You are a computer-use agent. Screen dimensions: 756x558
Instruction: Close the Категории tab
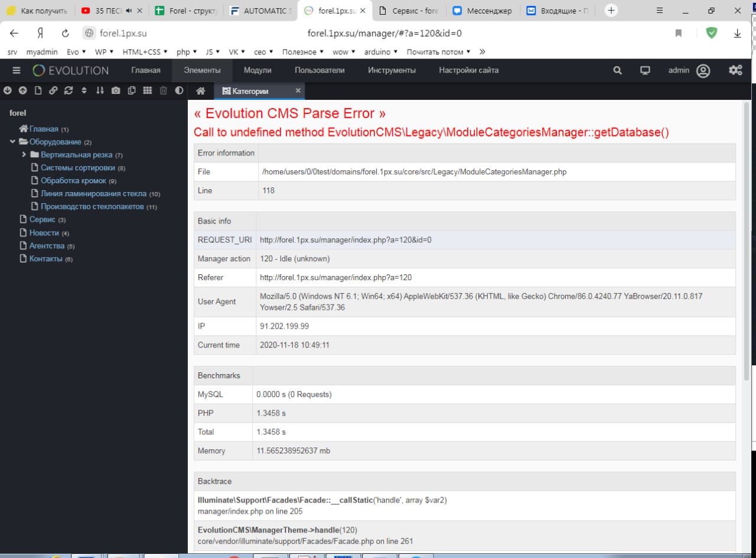tap(298, 90)
